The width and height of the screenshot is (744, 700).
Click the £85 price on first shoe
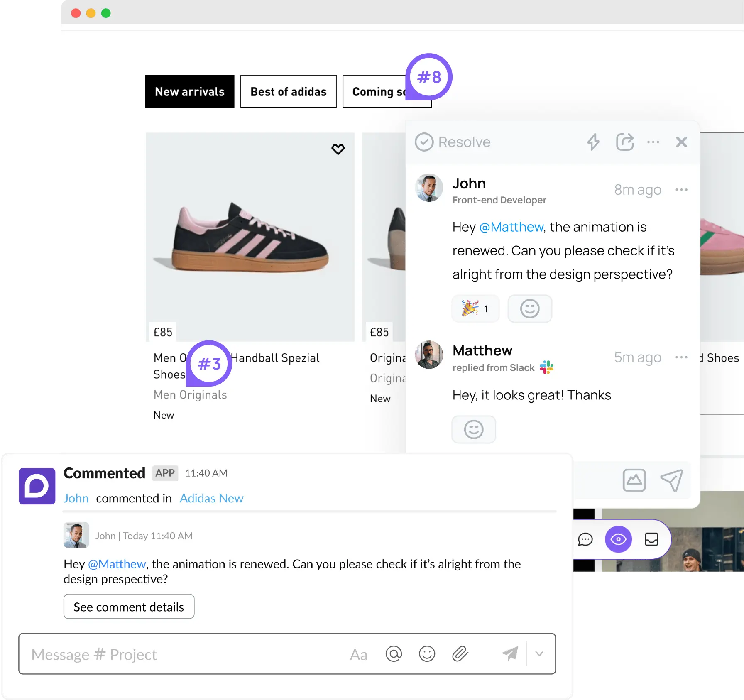(x=163, y=332)
